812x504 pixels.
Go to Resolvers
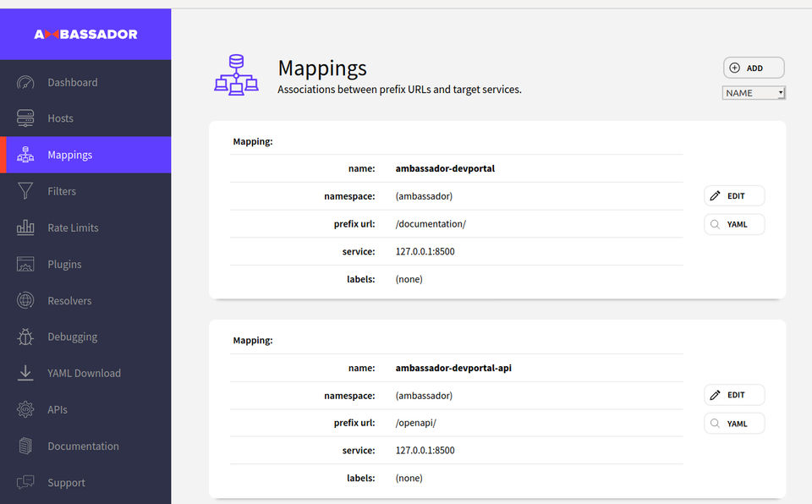85,300
